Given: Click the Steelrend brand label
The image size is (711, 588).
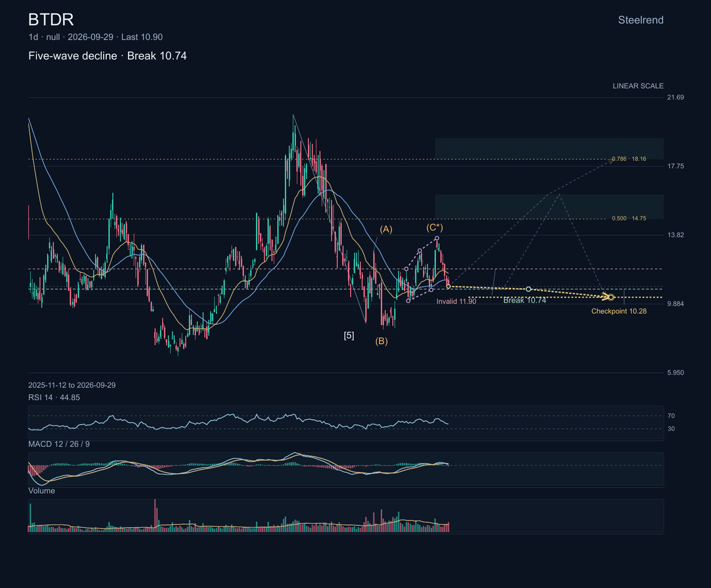Looking at the screenshot, I should [x=640, y=20].
